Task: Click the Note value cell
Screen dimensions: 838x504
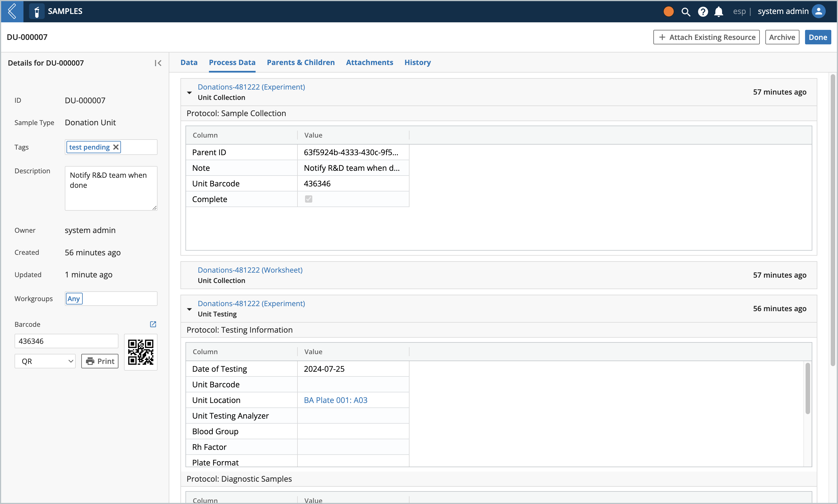Action: coord(353,168)
